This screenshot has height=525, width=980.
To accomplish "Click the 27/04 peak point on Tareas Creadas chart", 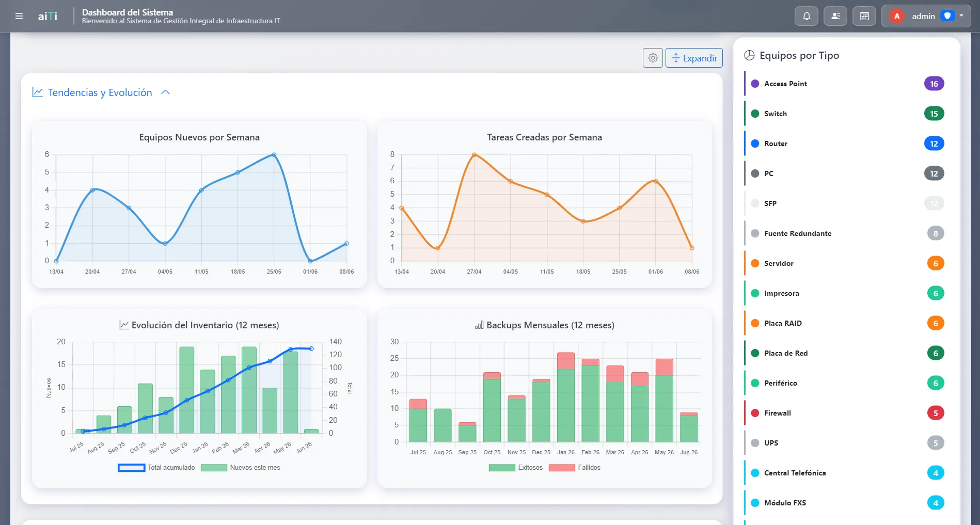I will pyautogui.click(x=474, y=155).
